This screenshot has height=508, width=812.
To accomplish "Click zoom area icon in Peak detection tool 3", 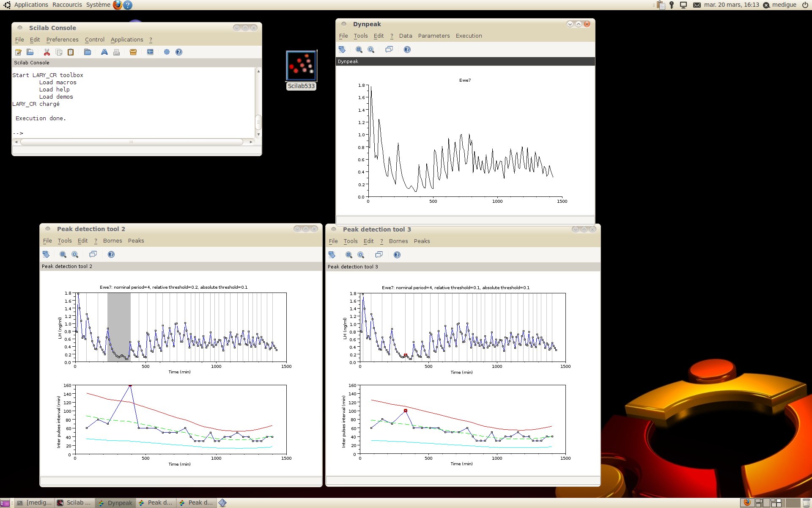I will pos(349,255).
